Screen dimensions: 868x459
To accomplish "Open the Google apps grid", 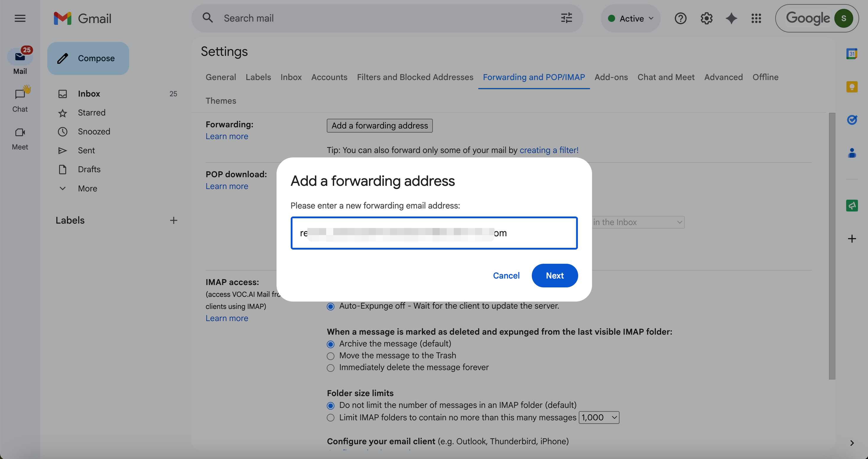I will (x=756, y=19).
